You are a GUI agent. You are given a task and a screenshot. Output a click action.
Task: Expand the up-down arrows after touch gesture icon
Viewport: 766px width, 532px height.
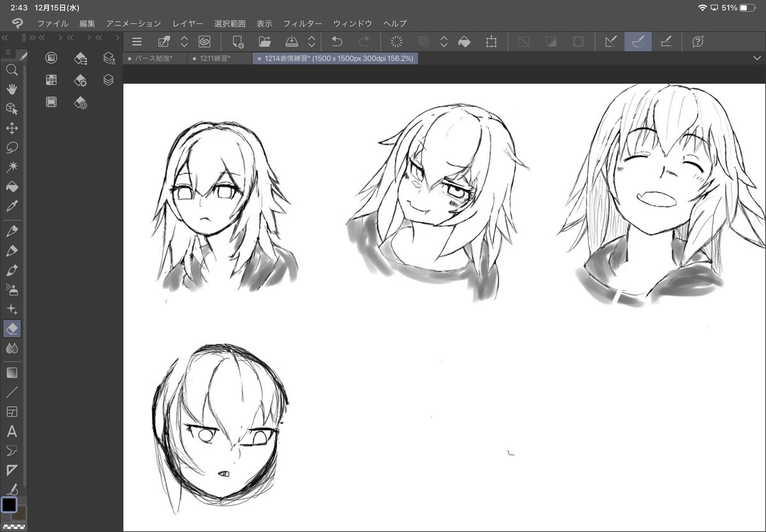(184, 42)
